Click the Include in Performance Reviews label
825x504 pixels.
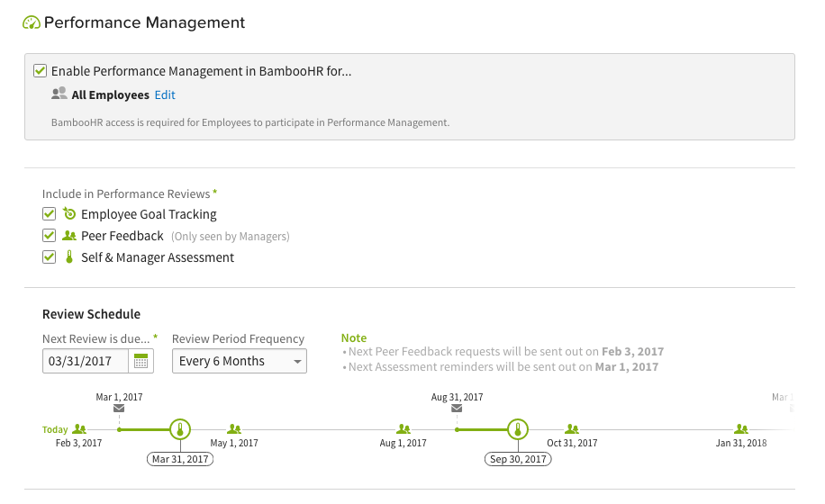(x=126, y=193)
